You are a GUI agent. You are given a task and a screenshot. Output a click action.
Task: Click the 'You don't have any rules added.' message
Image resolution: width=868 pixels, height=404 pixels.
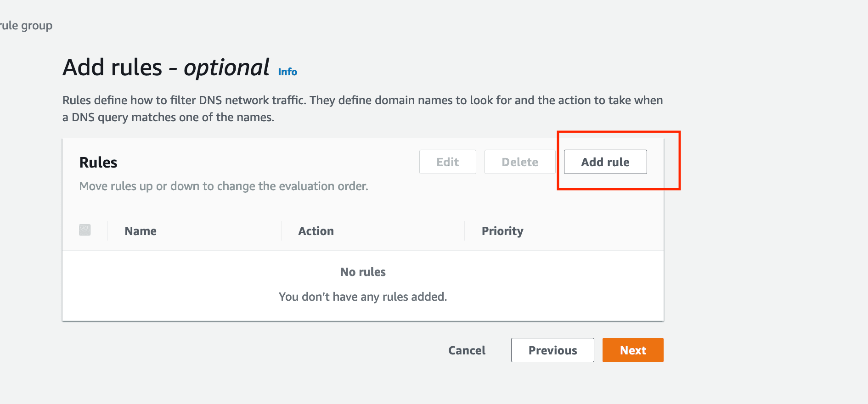coord(363,297)
